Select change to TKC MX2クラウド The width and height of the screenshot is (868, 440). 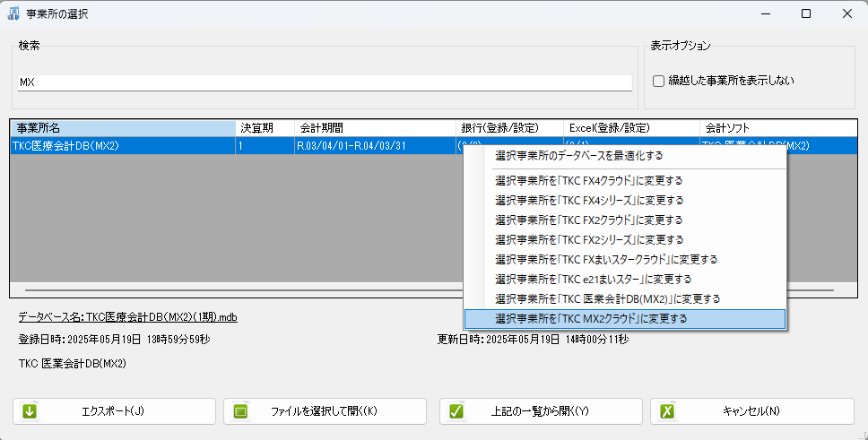pos(624,319)
